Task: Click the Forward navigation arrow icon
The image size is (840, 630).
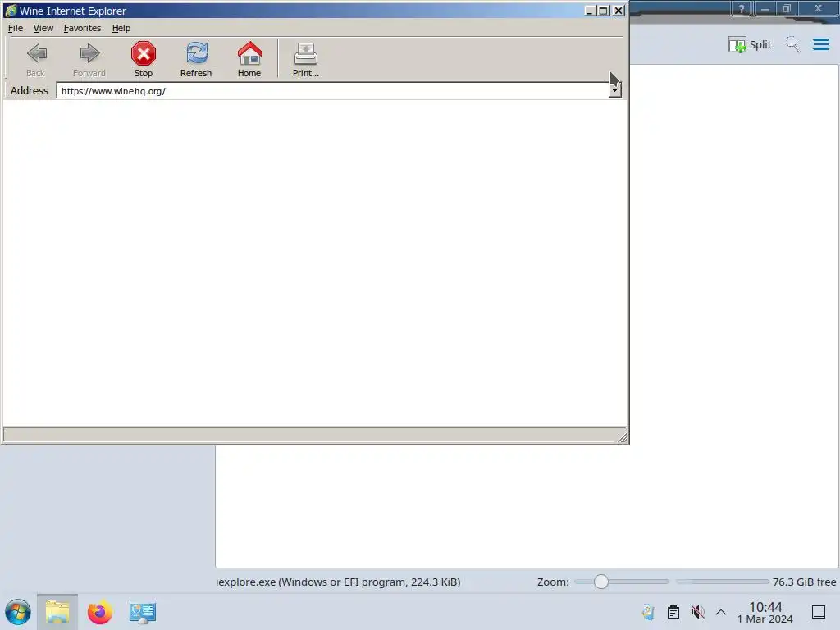Action: coord(89,53)
